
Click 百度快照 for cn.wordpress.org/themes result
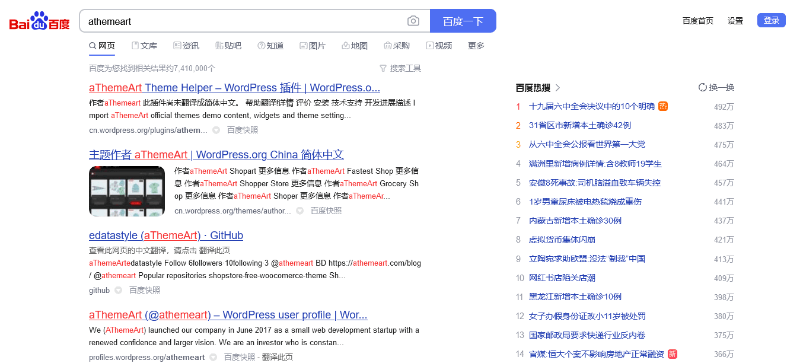[x=327, y=210]
